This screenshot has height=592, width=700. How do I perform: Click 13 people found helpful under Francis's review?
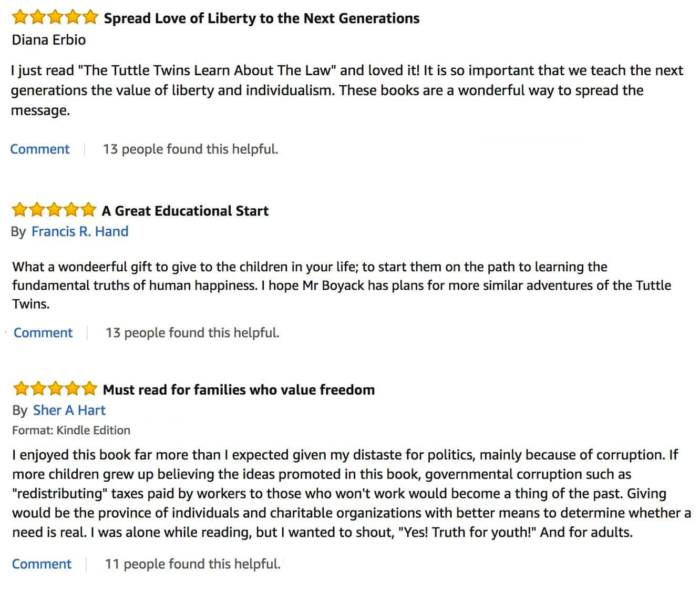[x=192, y=333]
